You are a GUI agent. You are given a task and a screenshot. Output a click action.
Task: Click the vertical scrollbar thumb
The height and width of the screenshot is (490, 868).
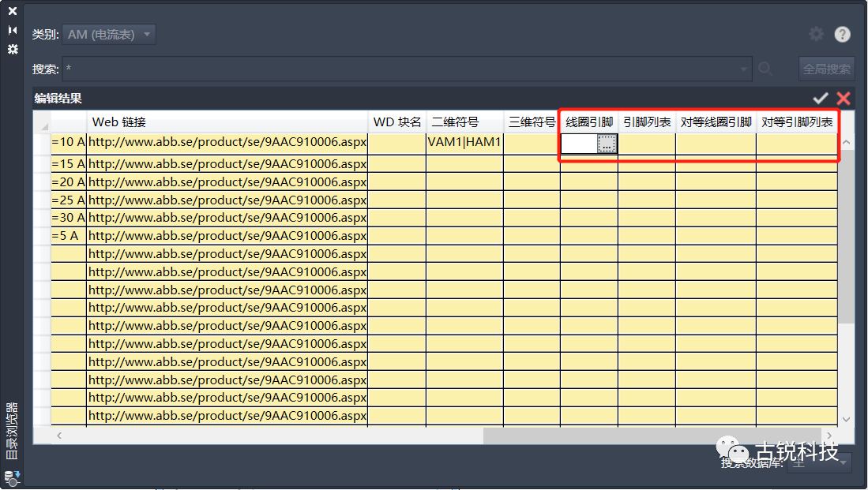pos(846,237)
